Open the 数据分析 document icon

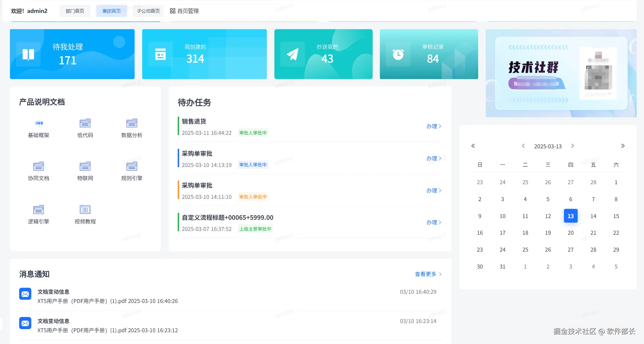click(x=132, y=123)
